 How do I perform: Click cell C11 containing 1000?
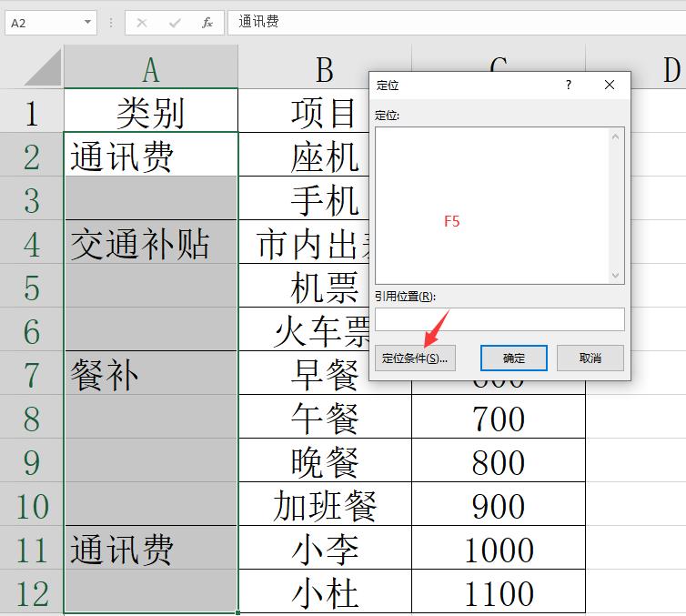[499, 548]
